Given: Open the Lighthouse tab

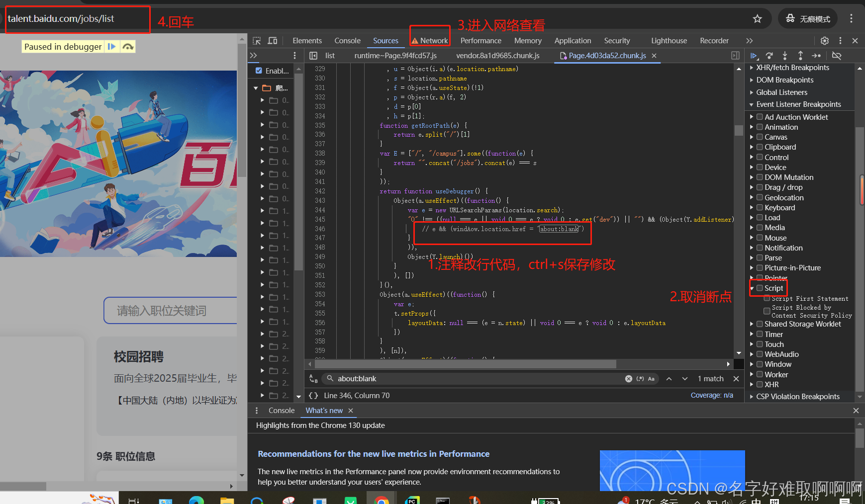Looking at the screenshot, I should pyautogui.click(x=669, y=41).
